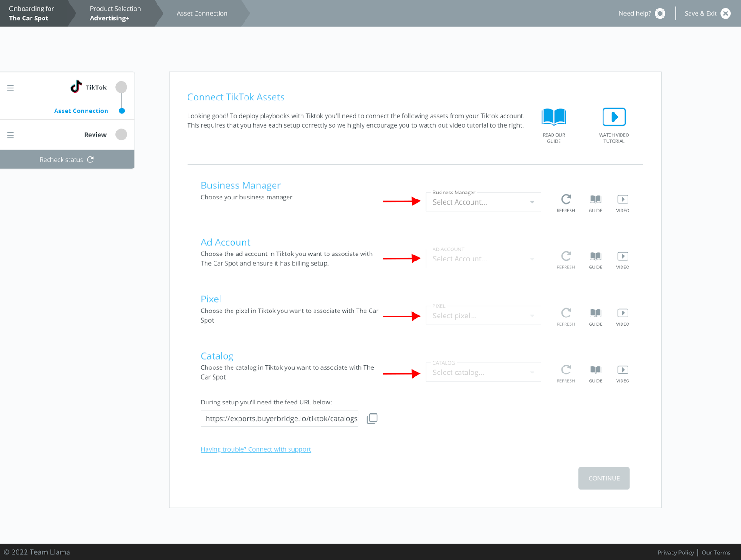Screen dimensions: 741x560
Task: Open the Privacy Policy link
Action: (676, 553)
